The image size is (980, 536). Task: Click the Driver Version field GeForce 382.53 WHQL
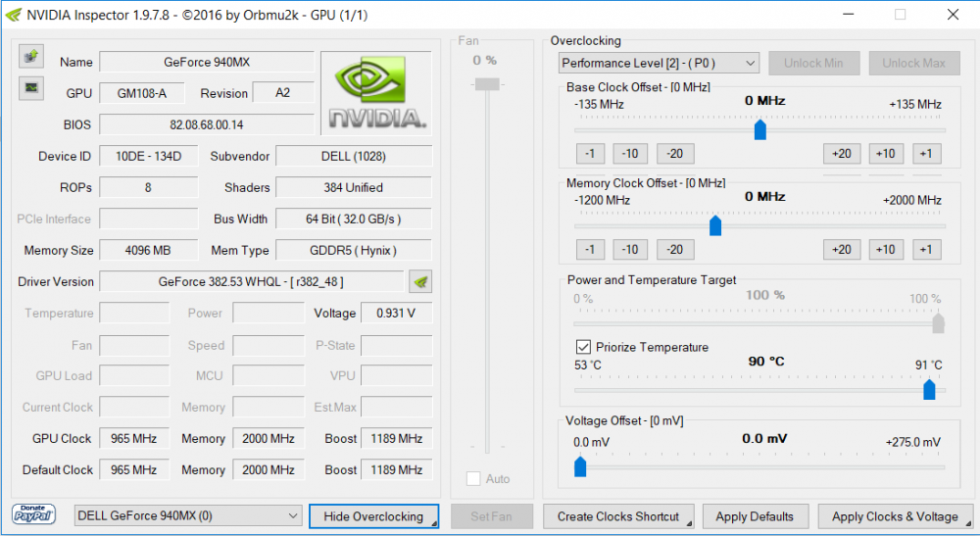point(251,282)
